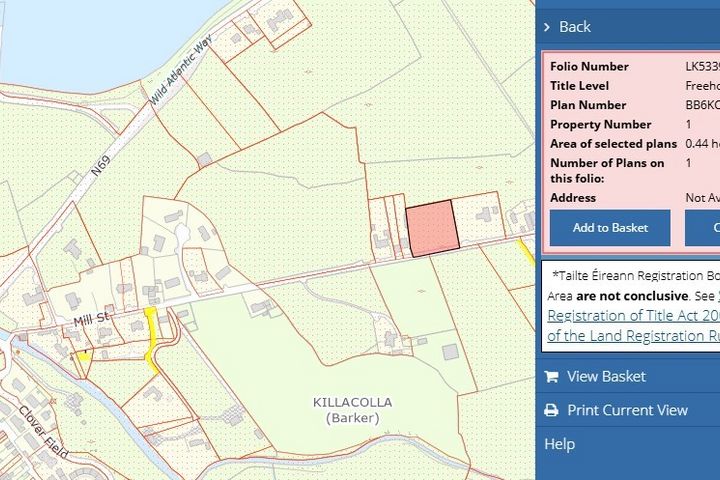The width and height of the screenshot is (720, 480).
Task: Open View Basket menu item
Action: coord(606,377)
